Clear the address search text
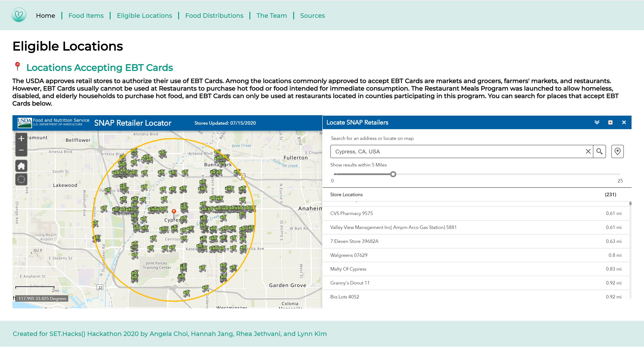644x348 pixels. pyautogui.click(x=588, y=151)
